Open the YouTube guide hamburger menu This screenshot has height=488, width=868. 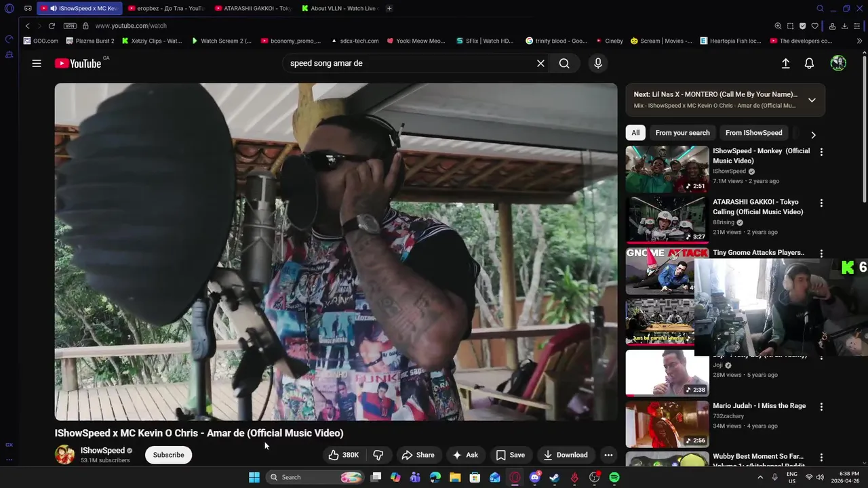coord(37,63)
